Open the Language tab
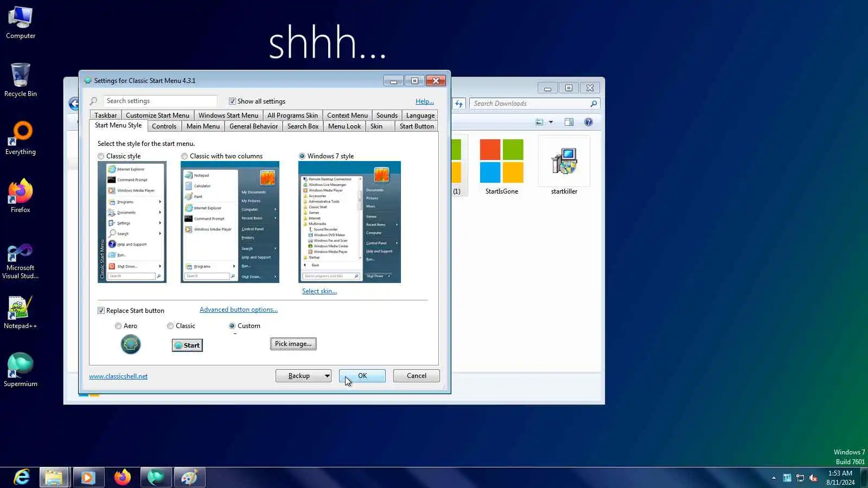The height and width of the screenshot is (488, 868). pyautogui.click(x=420, y=115)
